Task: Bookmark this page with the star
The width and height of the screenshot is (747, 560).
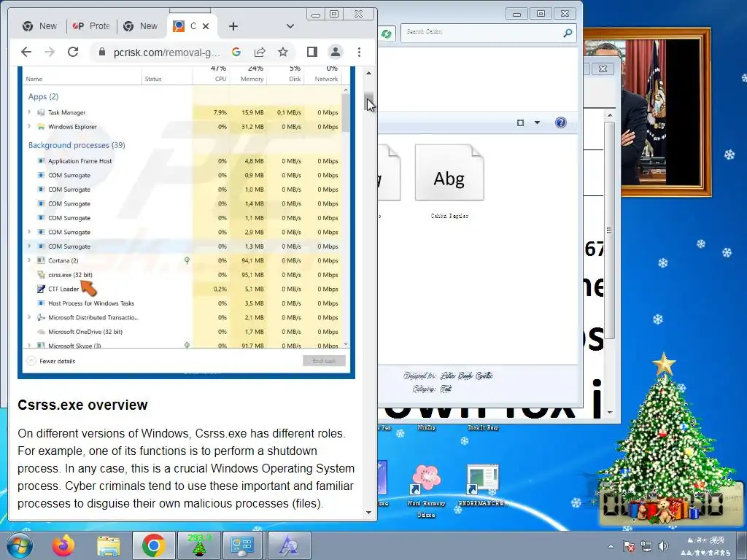Action: pyautogui.click(x=283, y=52)
